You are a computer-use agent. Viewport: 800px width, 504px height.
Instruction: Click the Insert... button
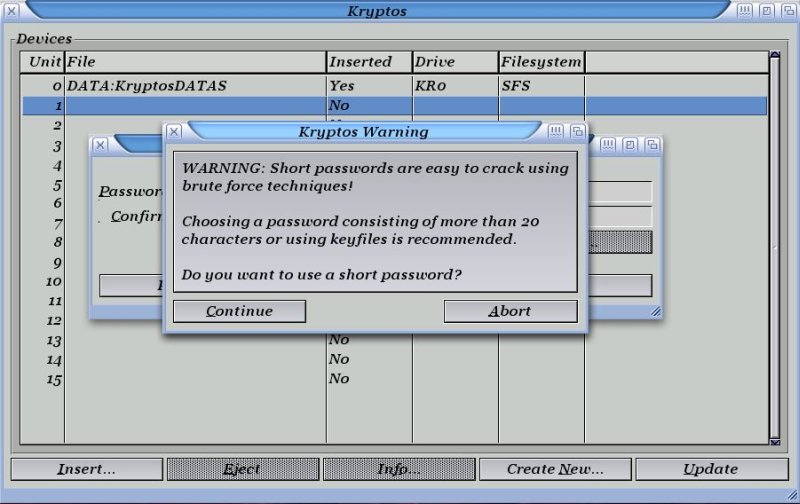coord(87,469)
